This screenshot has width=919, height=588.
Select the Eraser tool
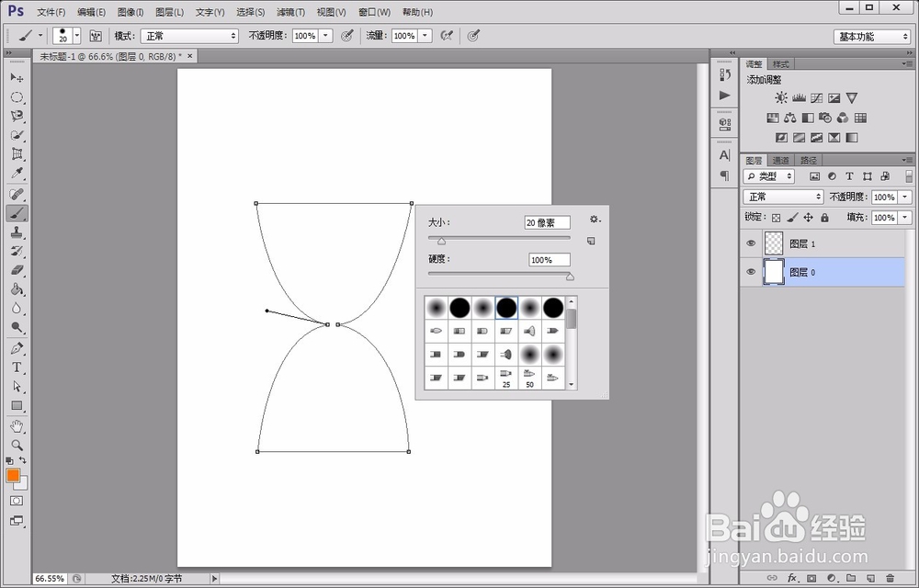pos(17,271)
